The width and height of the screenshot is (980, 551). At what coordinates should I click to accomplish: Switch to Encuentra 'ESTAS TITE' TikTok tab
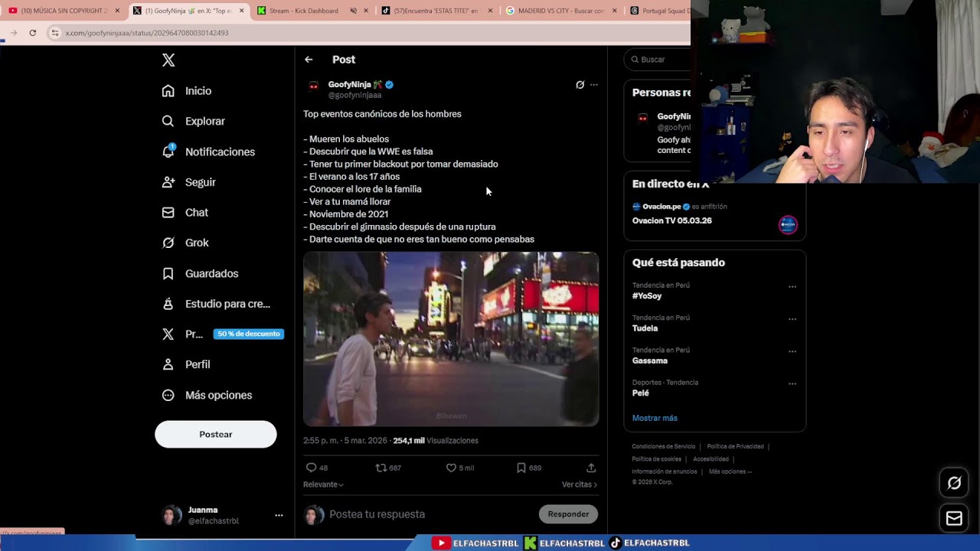click(436, 11)
